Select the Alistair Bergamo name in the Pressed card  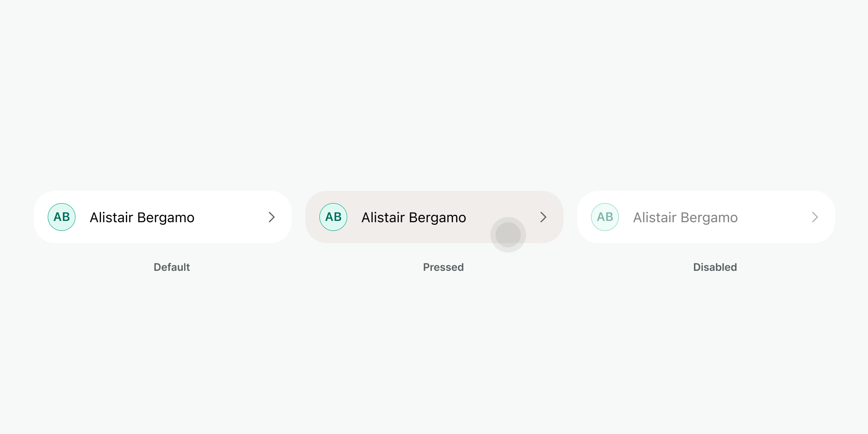pyautogui.click(x=414, y=217)
